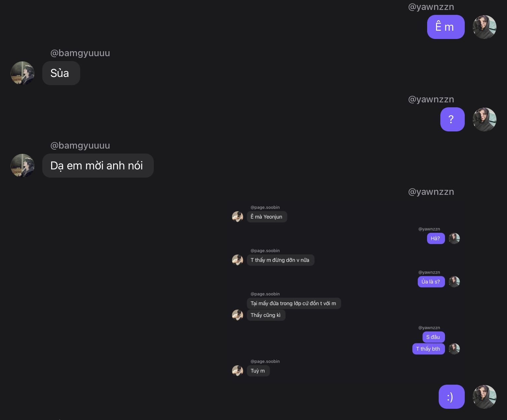Select the 'Sủa' message bubble
507x420 pixels.
61,73
